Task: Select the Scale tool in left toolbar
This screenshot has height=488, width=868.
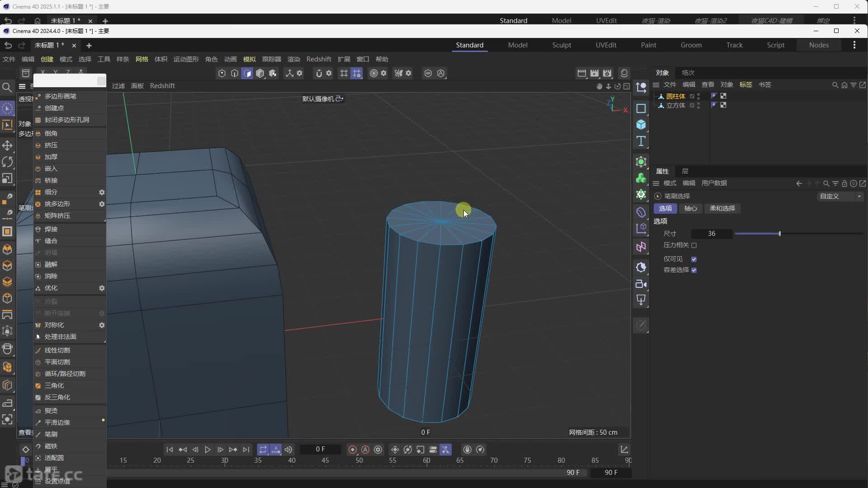Action: 7,178
